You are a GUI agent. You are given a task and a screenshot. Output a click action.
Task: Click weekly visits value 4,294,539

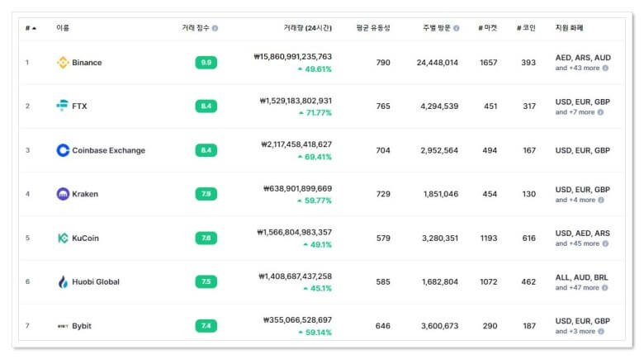439,106
